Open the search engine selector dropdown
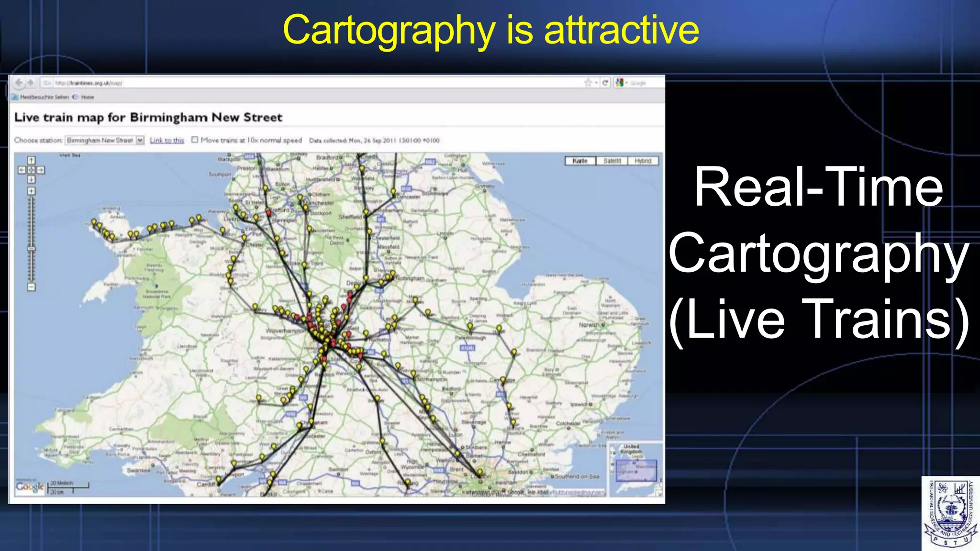This screenshot has width=980, height=551. (626, 83)
